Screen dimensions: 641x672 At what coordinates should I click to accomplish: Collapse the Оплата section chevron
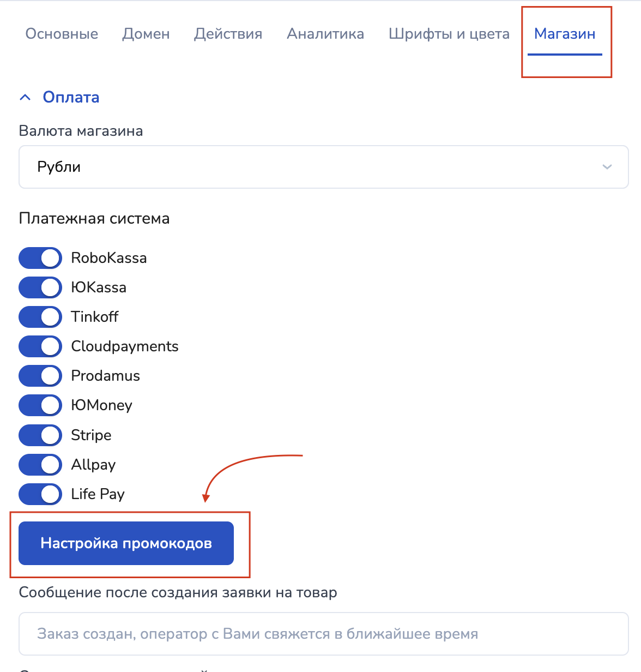pos(25,98)
